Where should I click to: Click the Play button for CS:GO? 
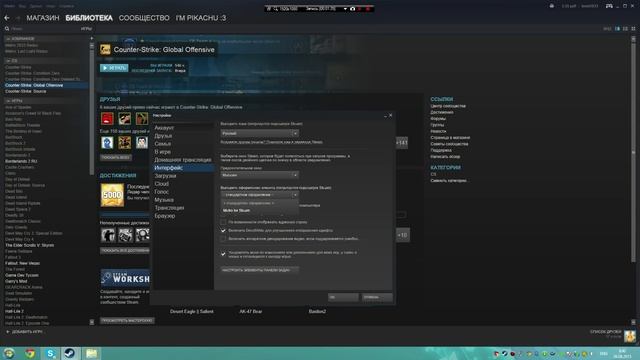114,68
